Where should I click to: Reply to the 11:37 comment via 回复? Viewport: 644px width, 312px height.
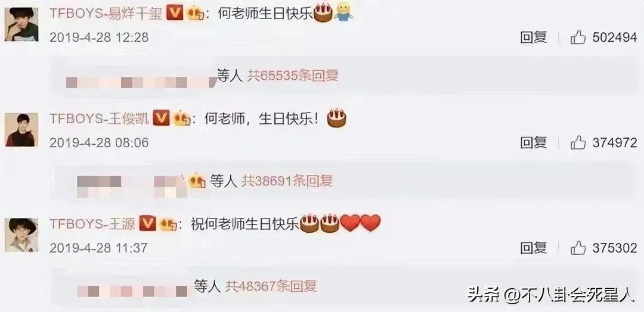[533, 248]
